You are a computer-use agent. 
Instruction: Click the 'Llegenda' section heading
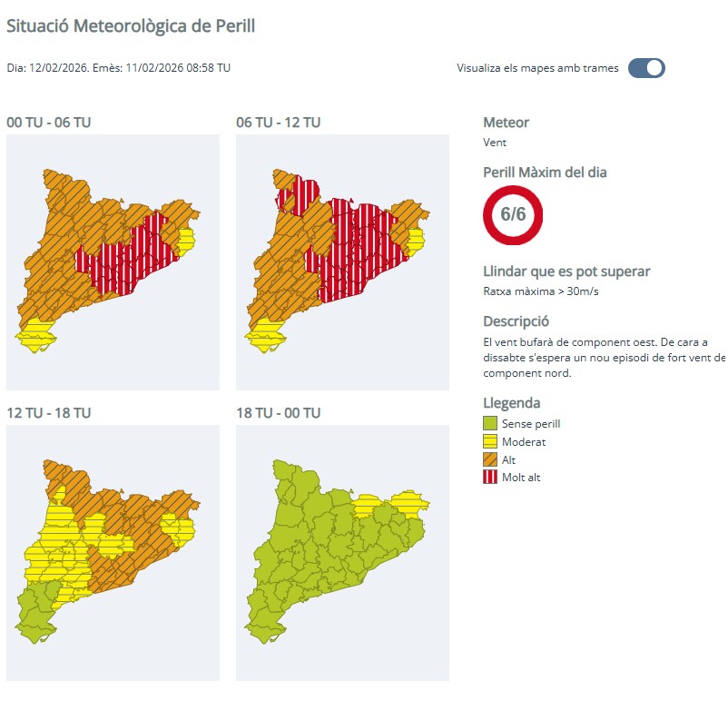coord(511,403)
